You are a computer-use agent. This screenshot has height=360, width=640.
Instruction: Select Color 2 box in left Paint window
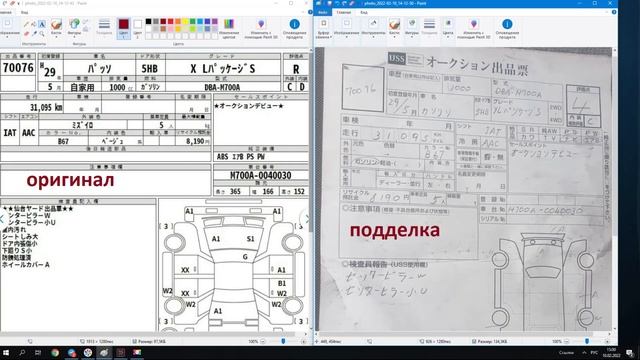(x=138, y=28)
